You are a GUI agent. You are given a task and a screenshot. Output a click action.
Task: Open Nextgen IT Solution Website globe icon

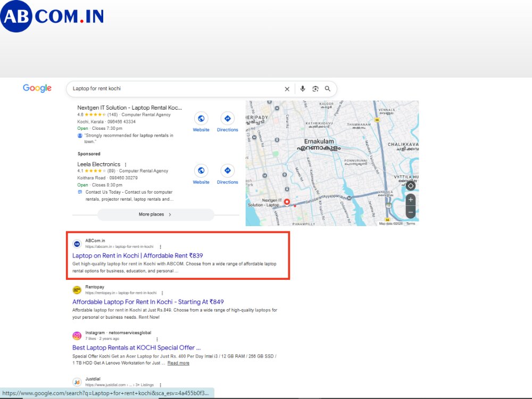(x=201, y=119)
